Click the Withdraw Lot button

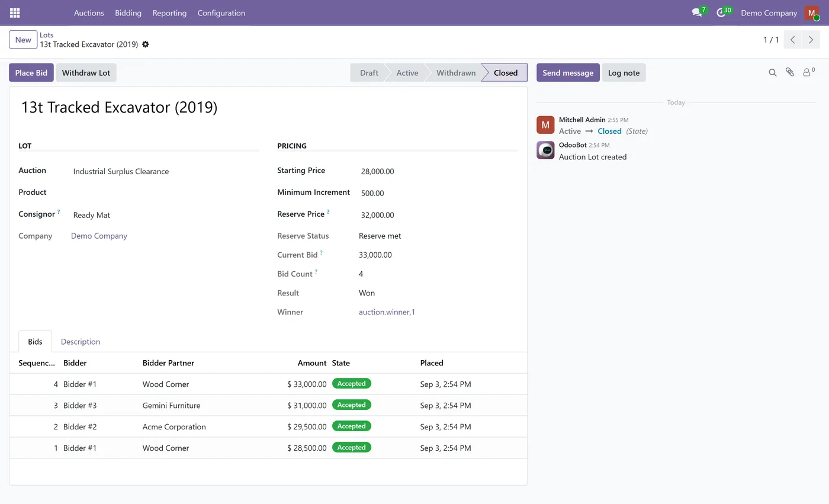point(86,73)
